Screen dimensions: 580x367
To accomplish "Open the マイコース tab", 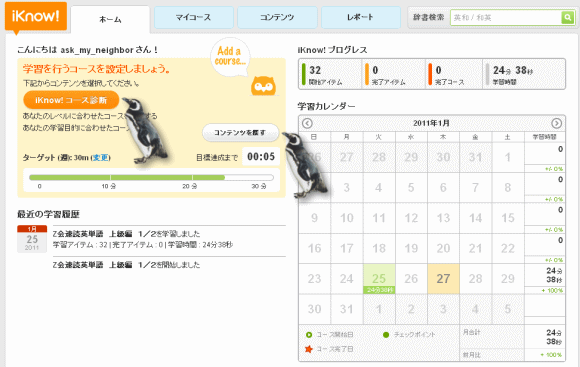I will [x=193, y=17].
